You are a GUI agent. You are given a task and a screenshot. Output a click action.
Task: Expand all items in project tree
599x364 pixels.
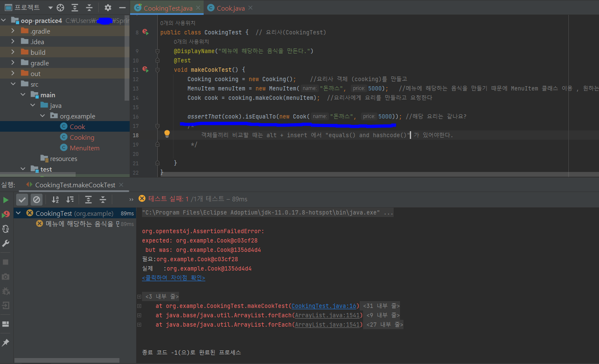(75, 8)
